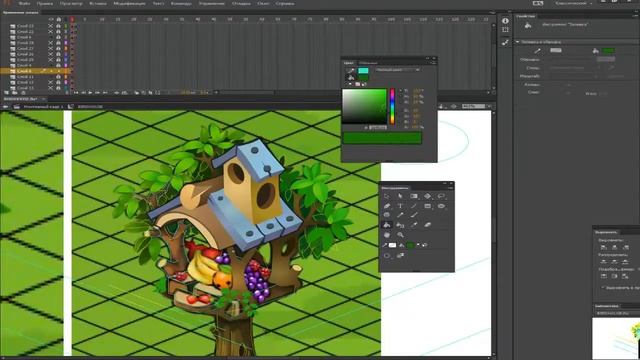640x360 pixels.
Task: Select the Pen tool
Action: click(387, 206)
